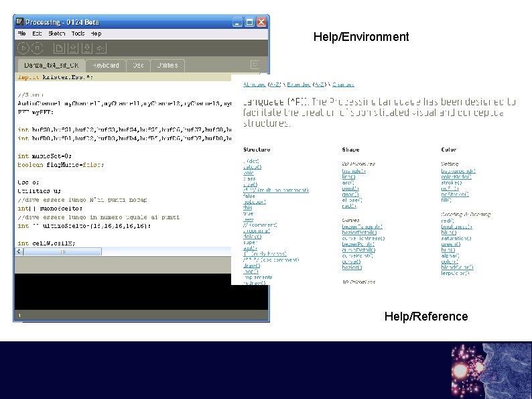532x399 pixels.
Task: Click the horizontal scrollbar thumb in editor
Action: pyautogui.click(x=63, y=251)
